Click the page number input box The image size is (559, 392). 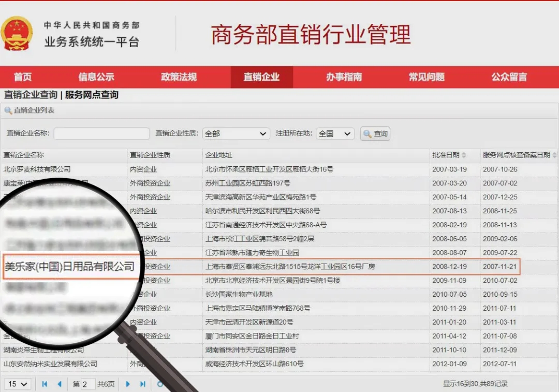click(88, 384)
